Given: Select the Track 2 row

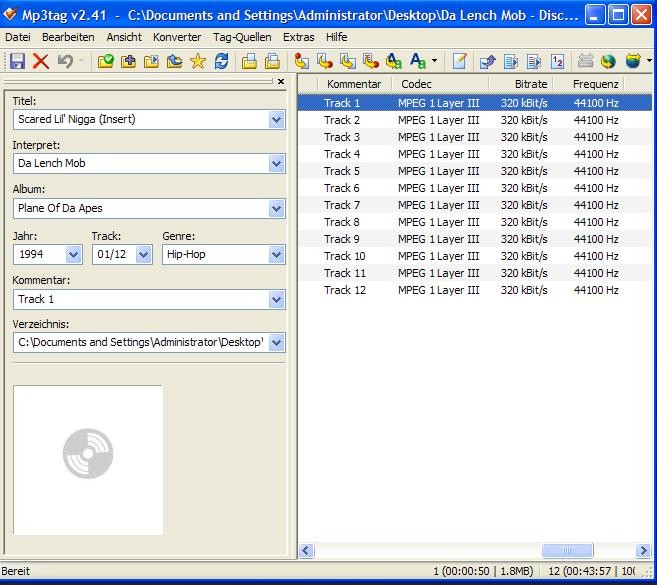Looking at the screenshot, I should point(475,120).
